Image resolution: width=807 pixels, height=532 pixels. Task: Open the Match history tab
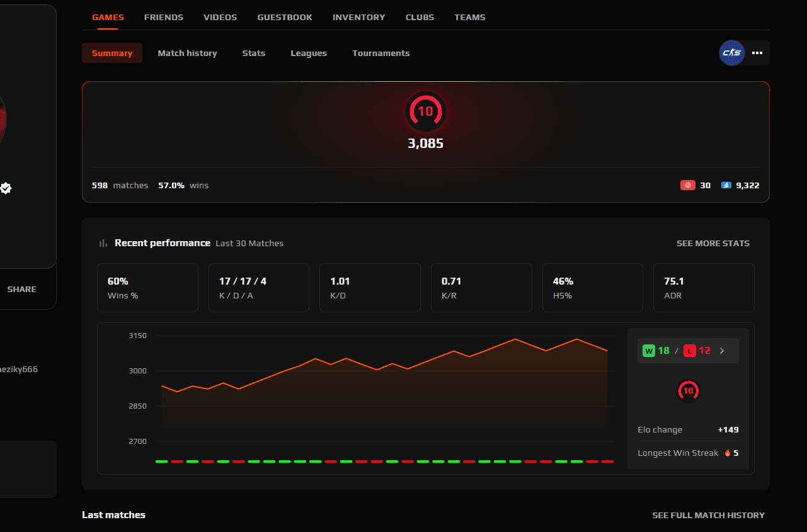point(187,53)
